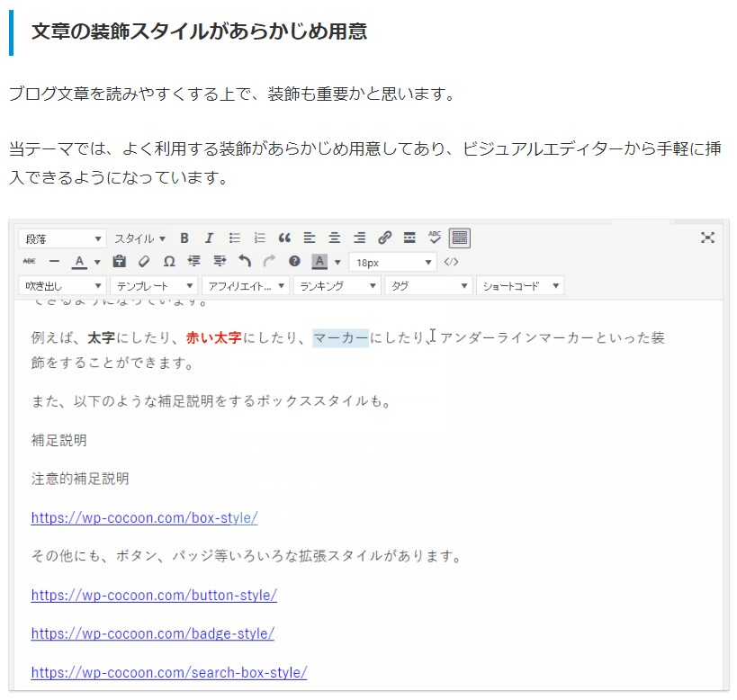Toggle italic formatting
Viewport: 737px width, 700px height.
point(209,238)
